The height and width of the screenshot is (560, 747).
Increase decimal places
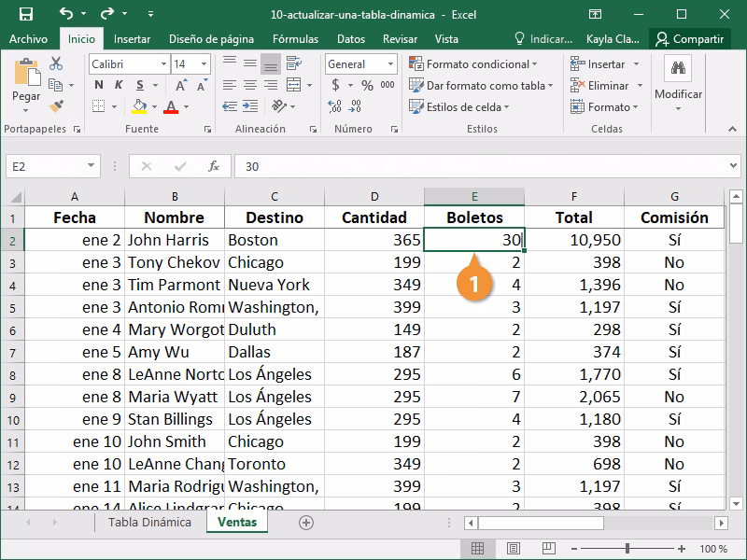click(334, 106)
